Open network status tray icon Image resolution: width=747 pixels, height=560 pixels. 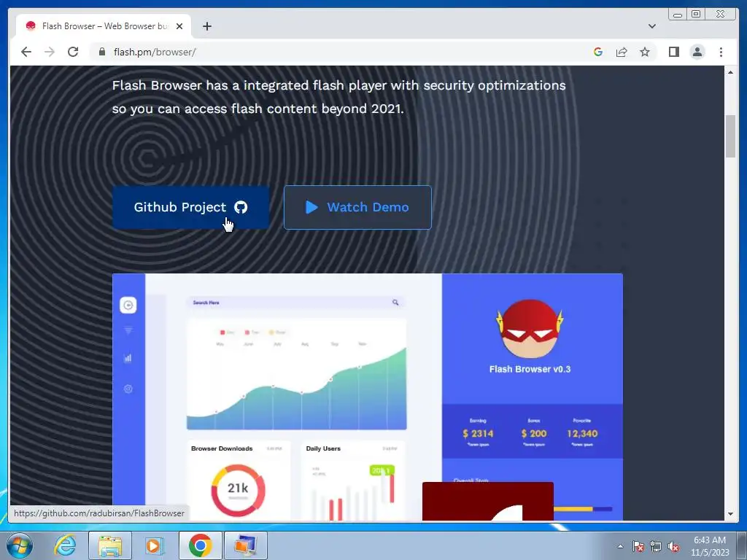[656, 546]
